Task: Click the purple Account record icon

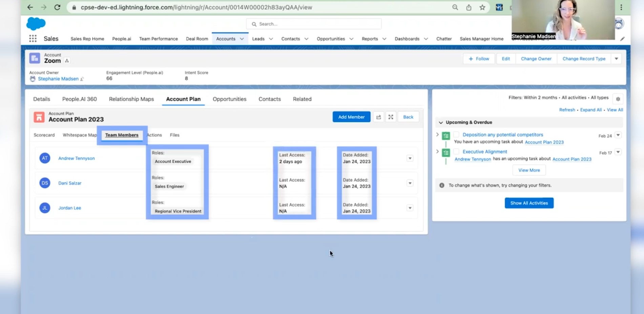Action: 35,58
